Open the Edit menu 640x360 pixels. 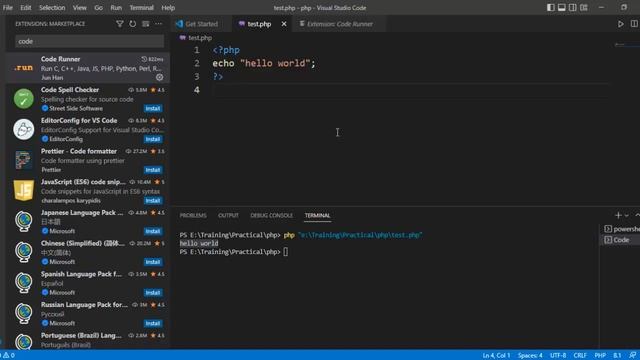tap(25, 7)
